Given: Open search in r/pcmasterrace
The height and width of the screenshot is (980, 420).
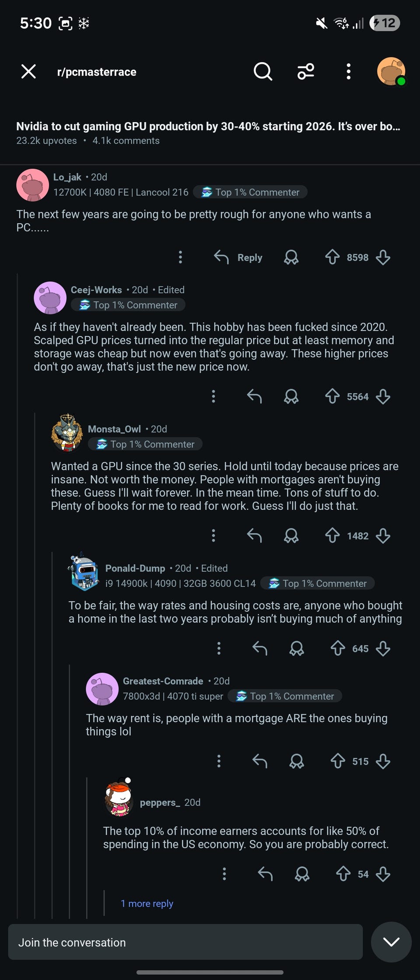Looking at the screenshot, I should click(x=263, y=71).
